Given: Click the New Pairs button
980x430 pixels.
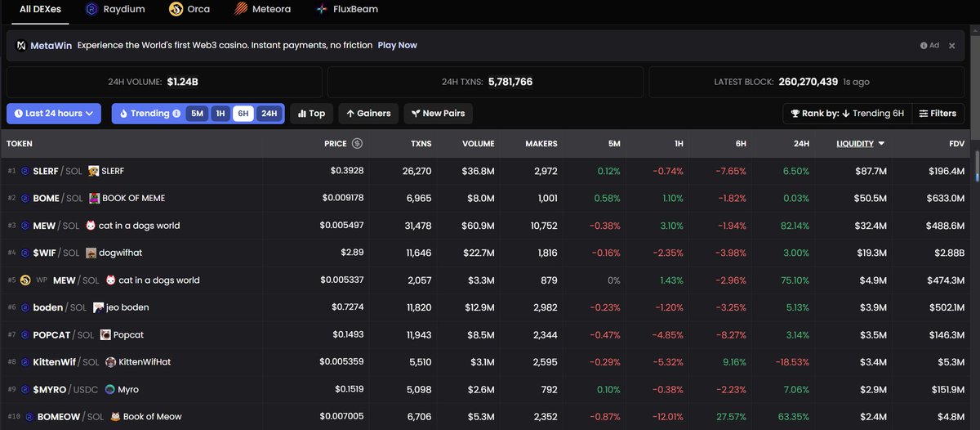Looking at the screenshot, I should (x=439, y=114).
